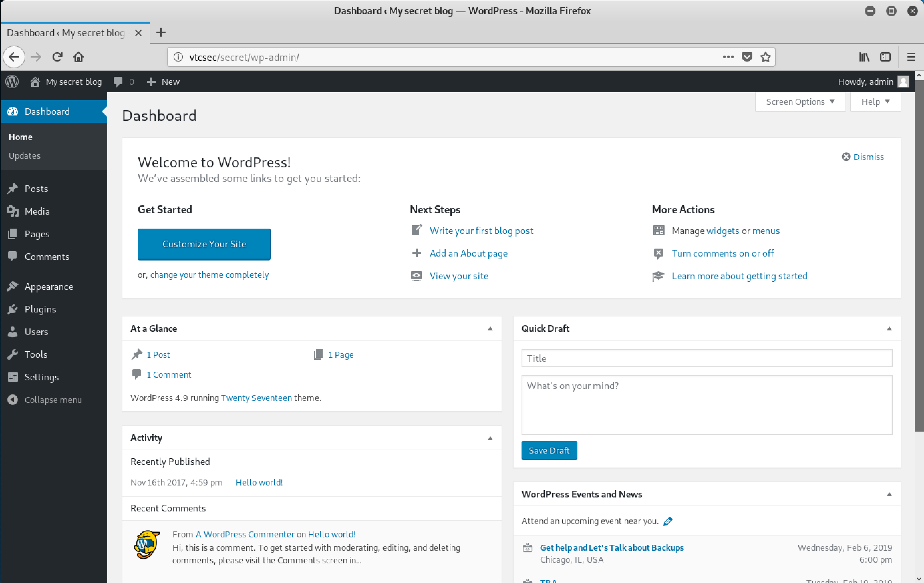Focus the What's on your mind textarea
The height and width of the screenshot is (583, 924).
(707, 405)
